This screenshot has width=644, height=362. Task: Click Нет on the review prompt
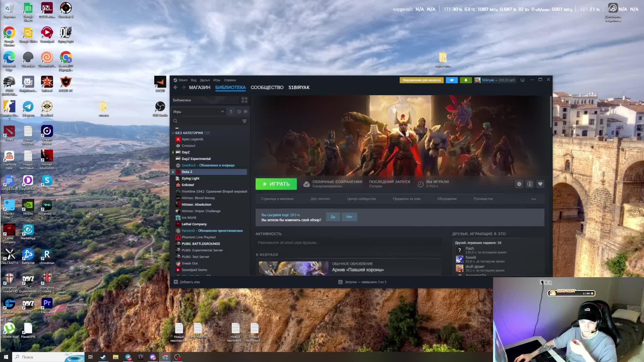[349, 217]
